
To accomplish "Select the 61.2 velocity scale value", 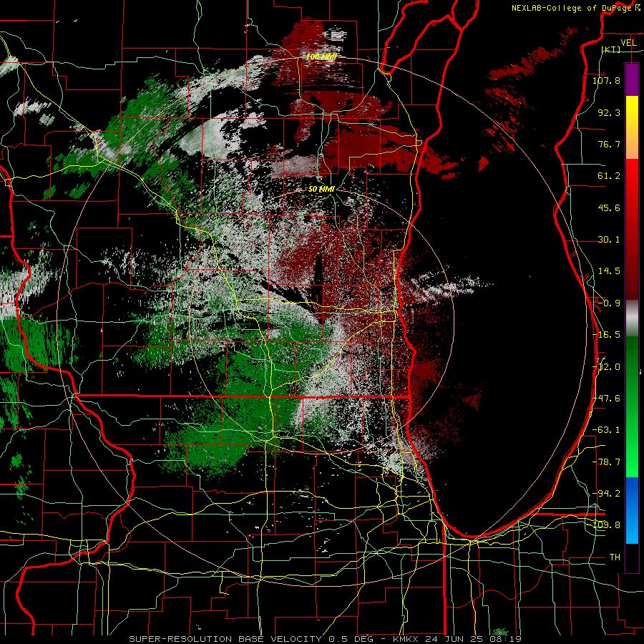I will 609,176.
